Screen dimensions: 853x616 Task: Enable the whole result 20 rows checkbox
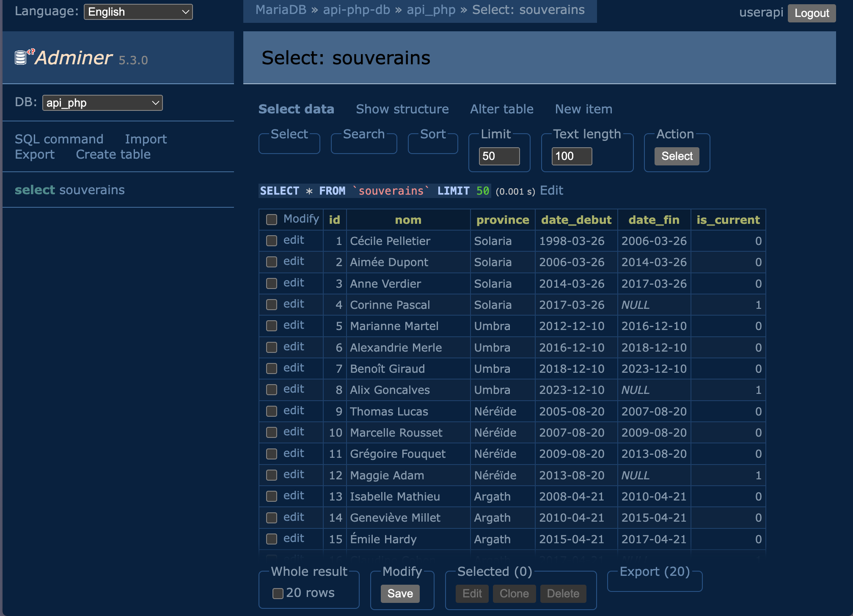pos(278,594)
